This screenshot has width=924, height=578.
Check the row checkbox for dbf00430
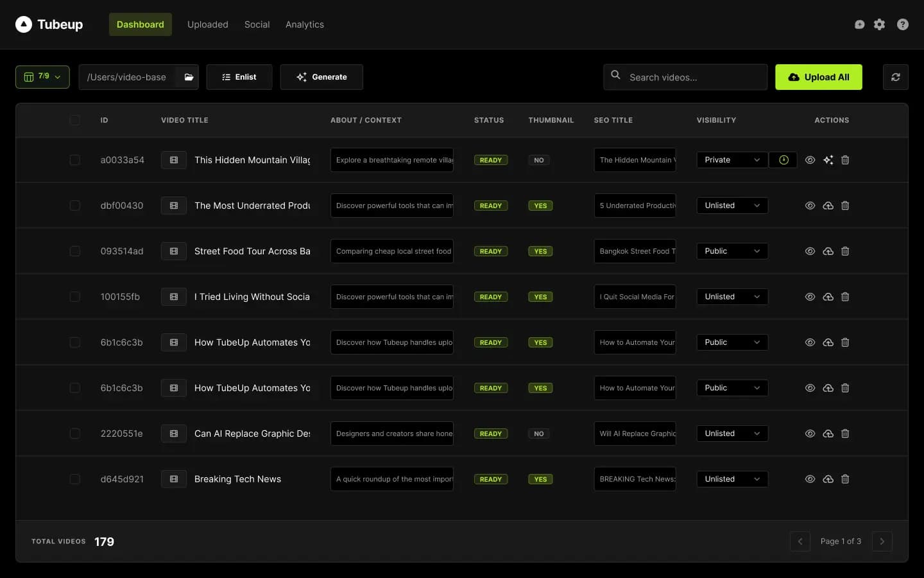click(x=75, y=206)
